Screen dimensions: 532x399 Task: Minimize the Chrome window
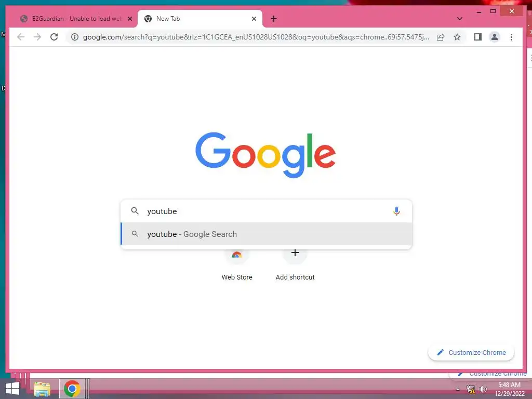coord(478,11)
